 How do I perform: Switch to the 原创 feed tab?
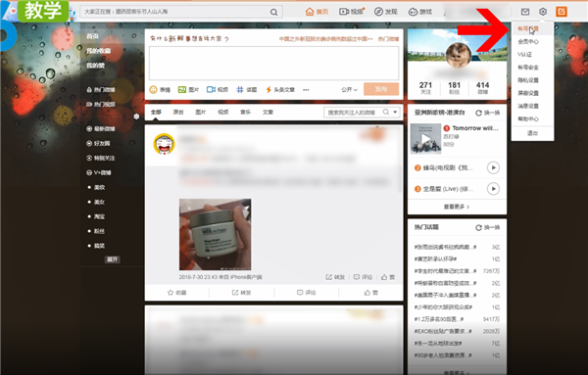(178, 112)
